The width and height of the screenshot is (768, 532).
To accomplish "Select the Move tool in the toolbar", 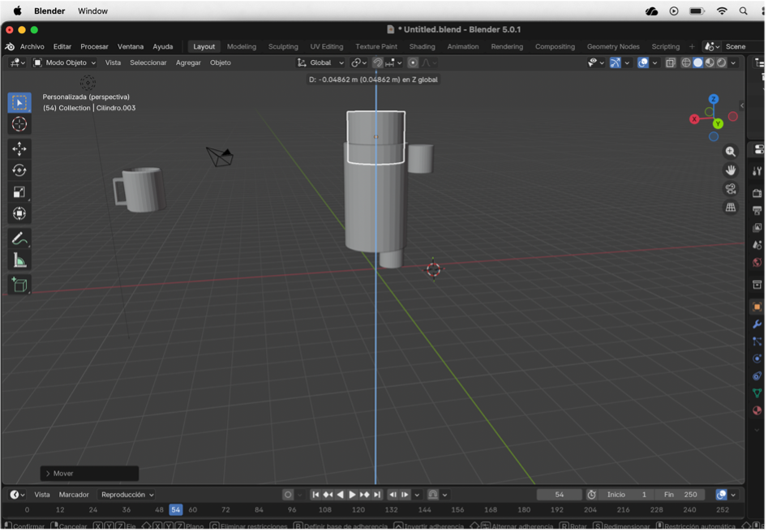I will (x=19, y=148).
